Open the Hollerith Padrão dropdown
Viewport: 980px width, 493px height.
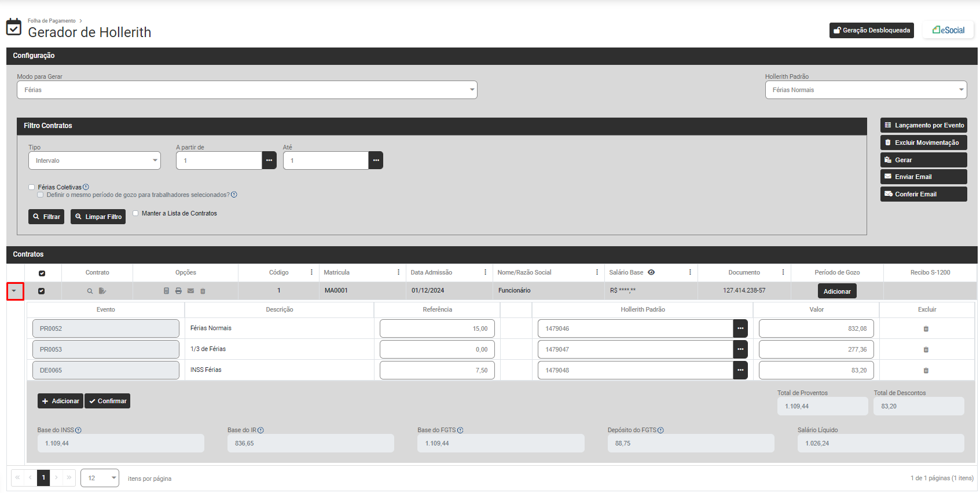(x=865, y=90)
